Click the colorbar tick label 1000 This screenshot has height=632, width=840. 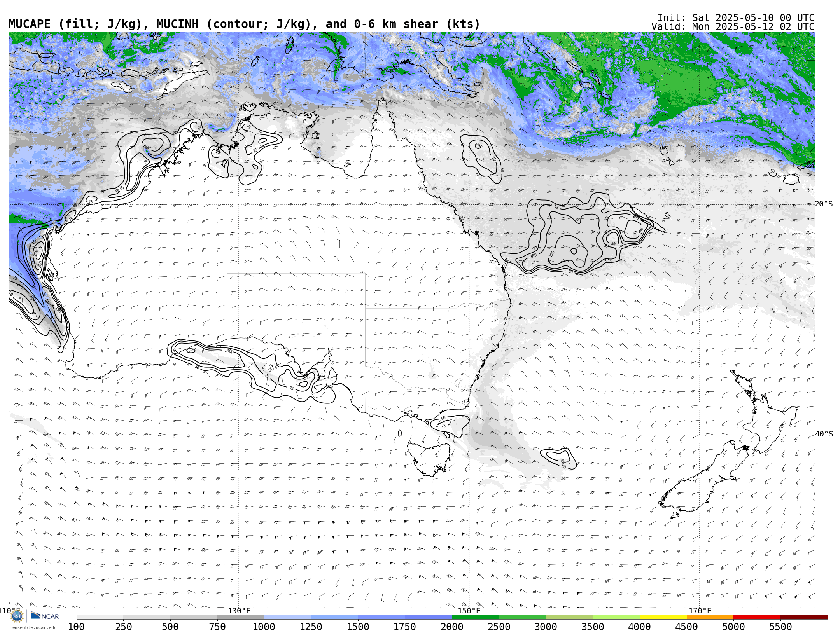(x=264, y=627)
